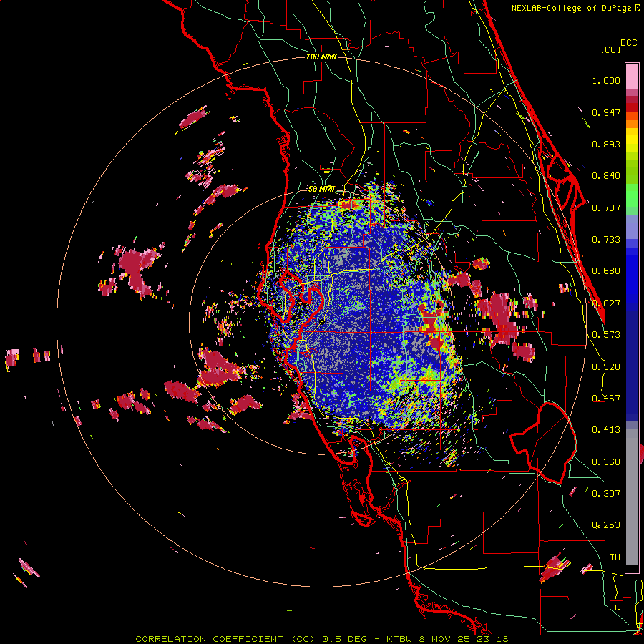
Task: Click the [CC] units label
Action: click(x=610, y=49)
